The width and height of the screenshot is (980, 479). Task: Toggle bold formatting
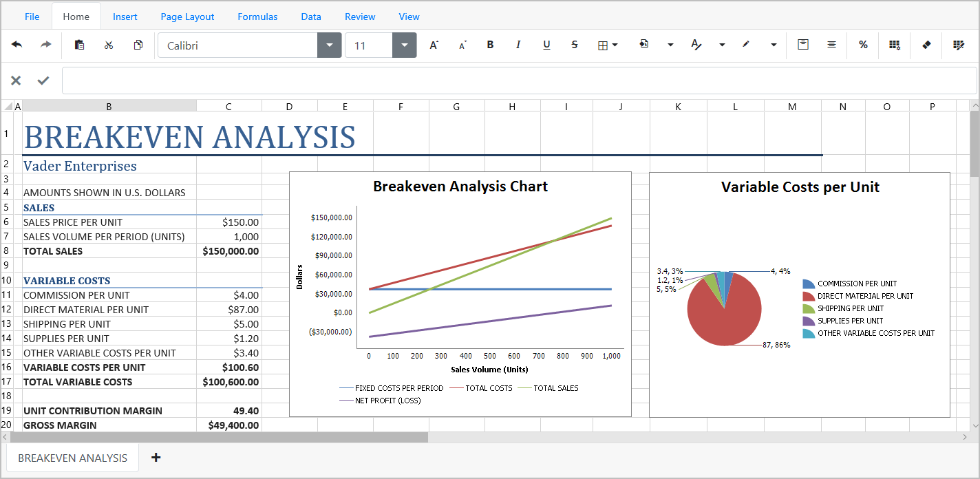[x=490, y=45]
